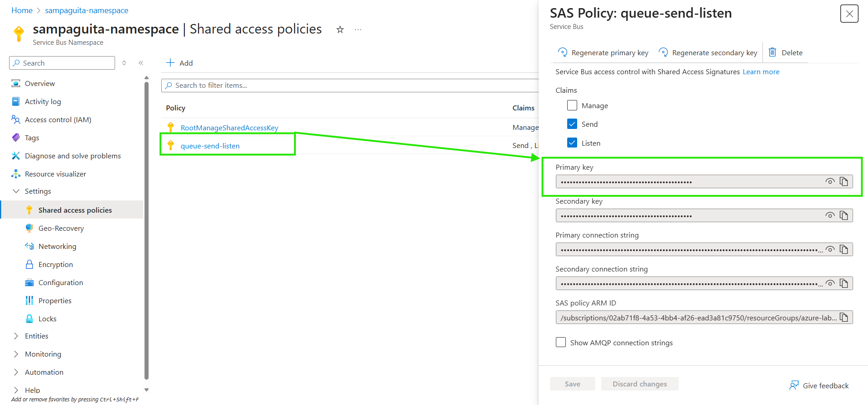Screen dimensions: 868x405
Task: Click the Search to filter items field
Action: pyautogui.click(x=349, y=86)
